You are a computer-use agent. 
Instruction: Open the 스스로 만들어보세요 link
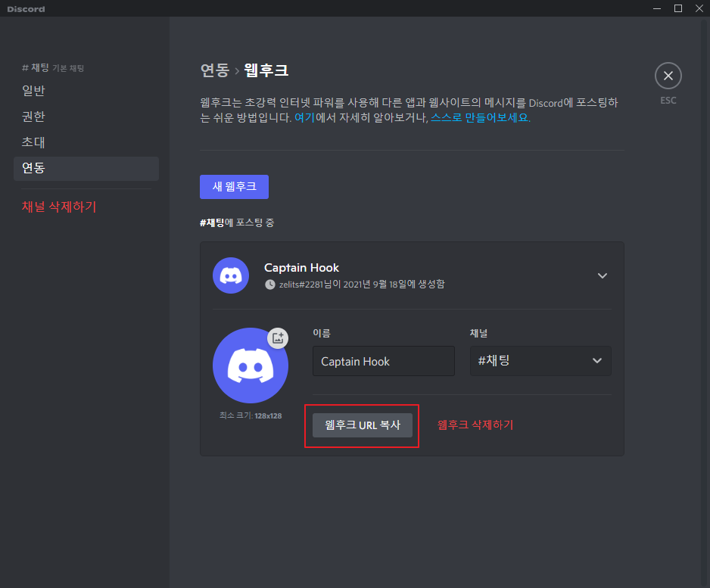pyautogui.click(x=480, y=118)
